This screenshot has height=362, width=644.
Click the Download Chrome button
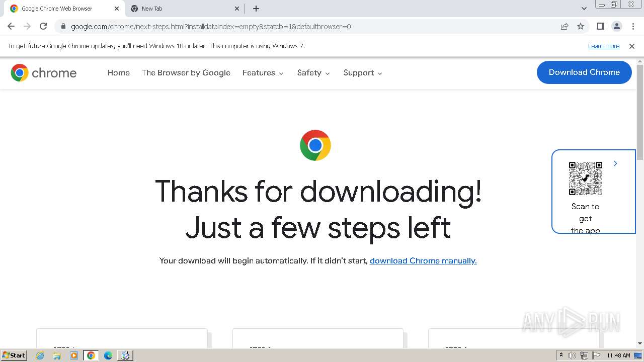click(x=584, y=72)
